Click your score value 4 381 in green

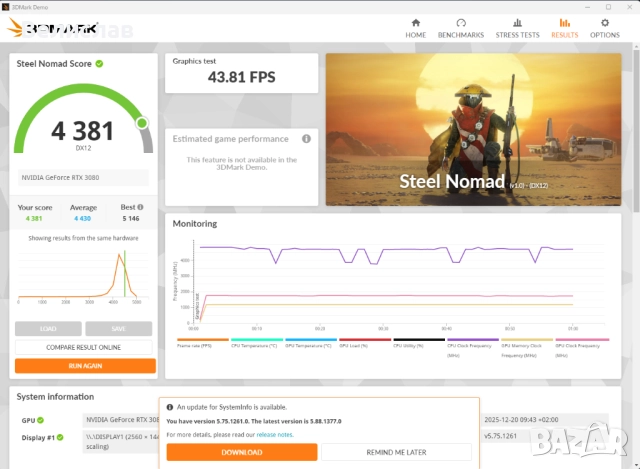[x=34, y=218]
